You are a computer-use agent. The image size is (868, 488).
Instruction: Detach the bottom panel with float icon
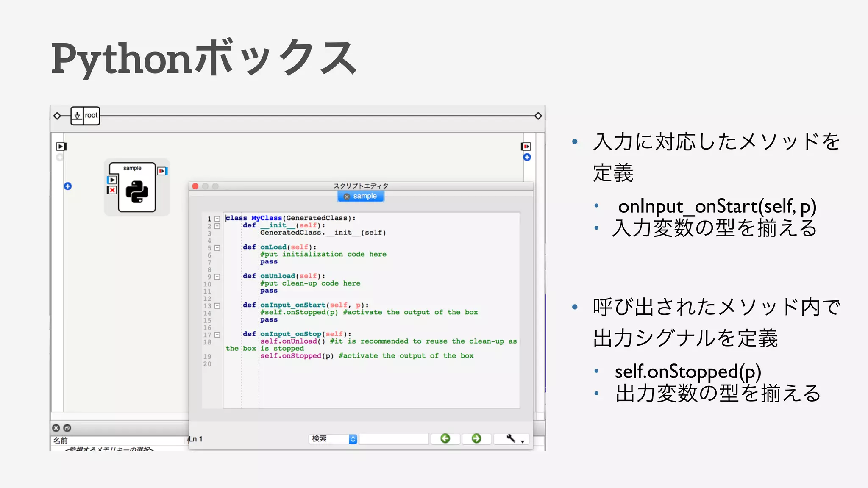point(67,428)
